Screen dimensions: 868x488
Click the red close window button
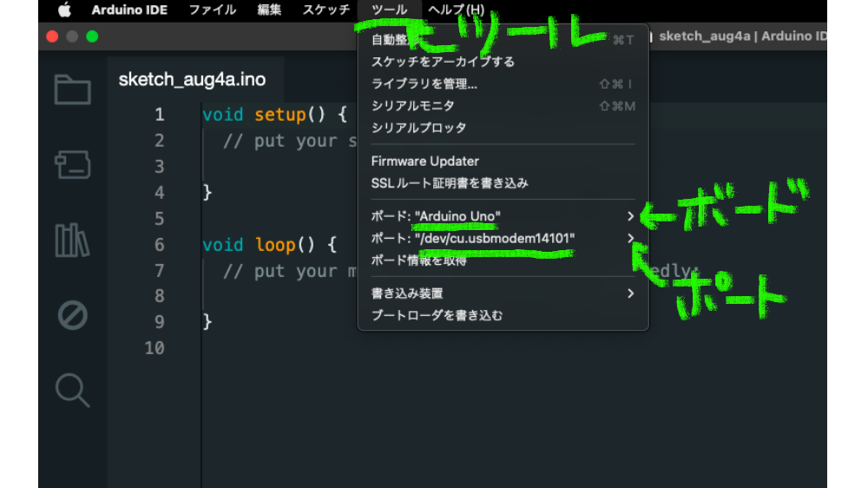tap(53, 36)
